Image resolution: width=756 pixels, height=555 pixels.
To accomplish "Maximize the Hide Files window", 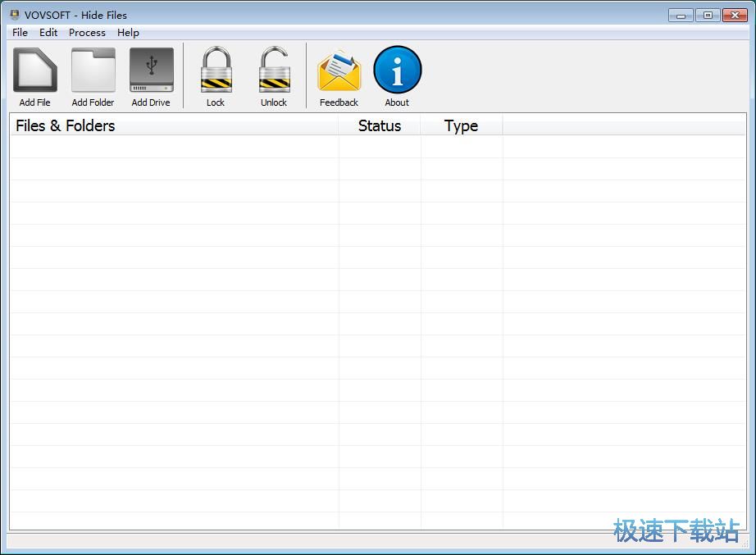I will [x=708, y=15].
